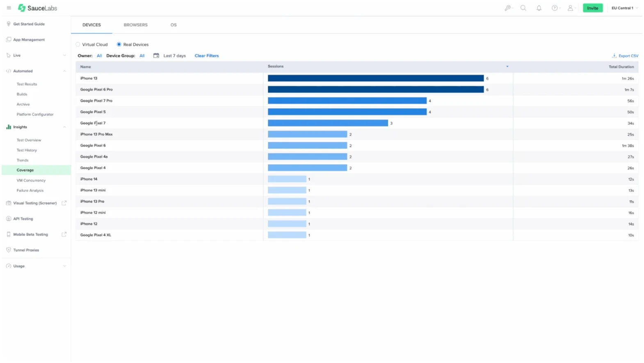644x363 pixels.
Task: Click the Insights bar chart icon
Action: point(9,127)
